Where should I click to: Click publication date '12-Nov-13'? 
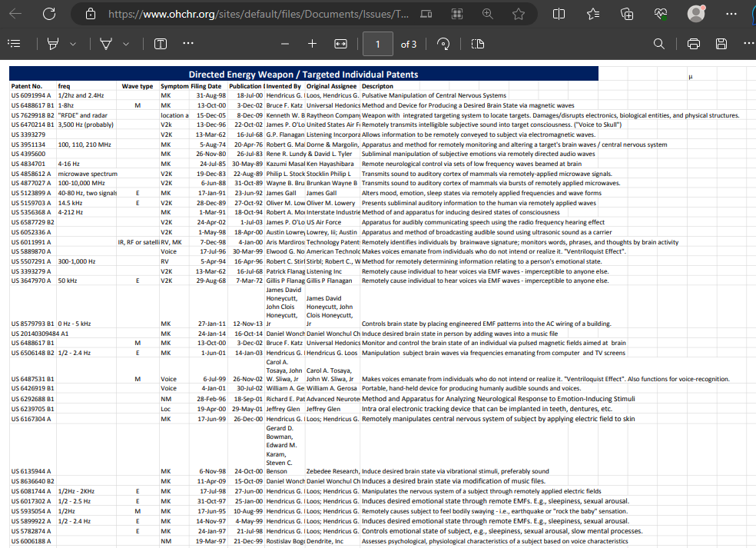(248, 324)
